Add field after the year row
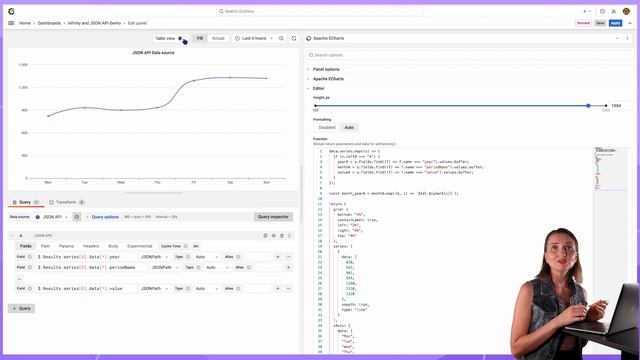This screenshot has width=640, height=360. pyautogui.click(x=278, y=257)
